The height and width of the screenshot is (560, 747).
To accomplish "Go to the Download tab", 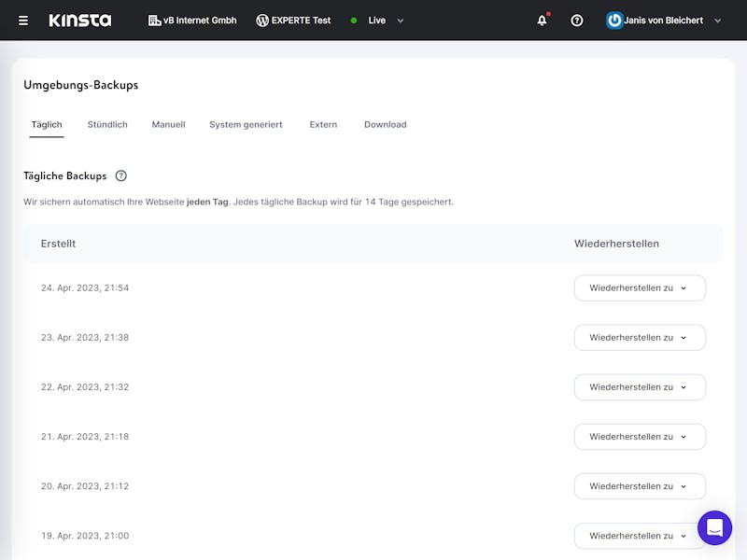I will (x=385, y=124).
